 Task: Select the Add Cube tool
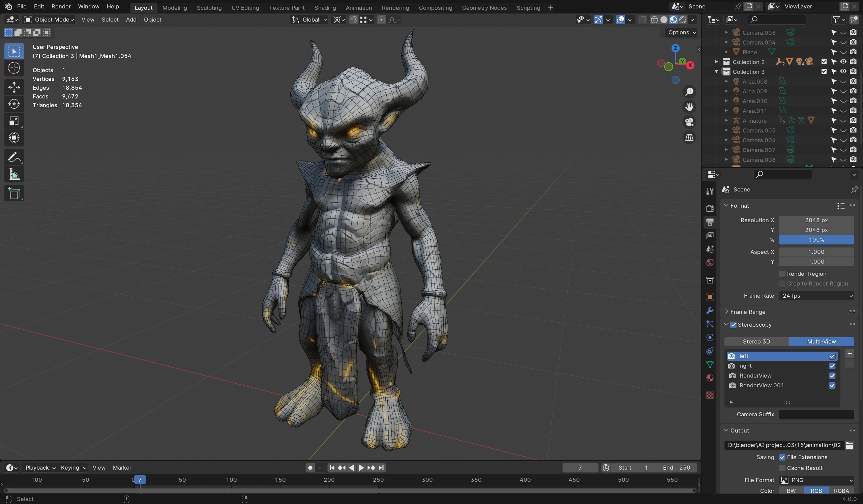click(14, 194)
